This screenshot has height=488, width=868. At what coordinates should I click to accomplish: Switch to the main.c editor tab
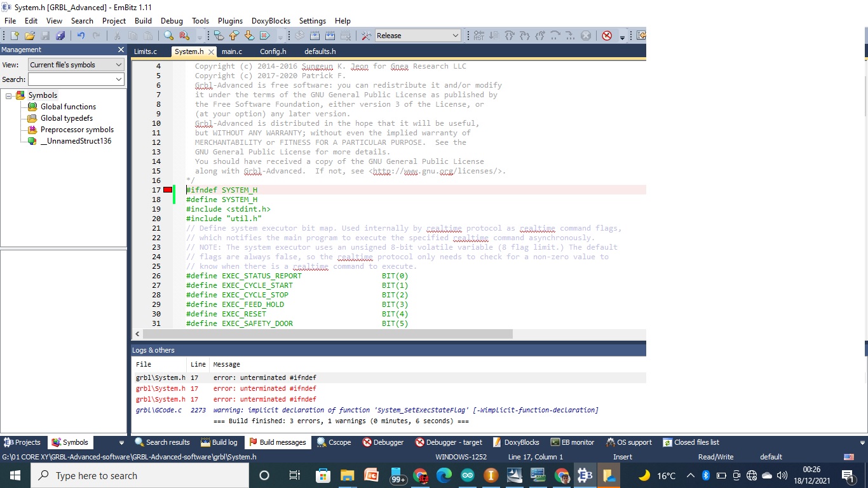(232, 51)
